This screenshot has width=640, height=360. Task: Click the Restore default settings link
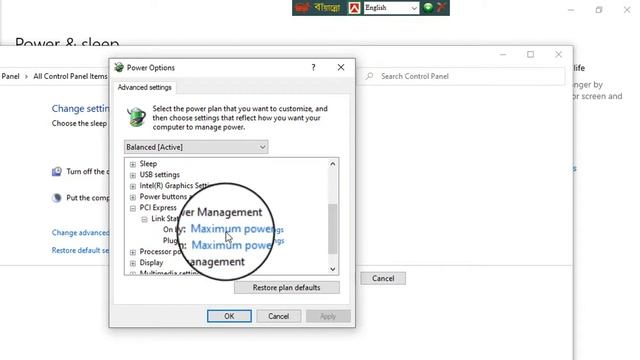(80, 250)
